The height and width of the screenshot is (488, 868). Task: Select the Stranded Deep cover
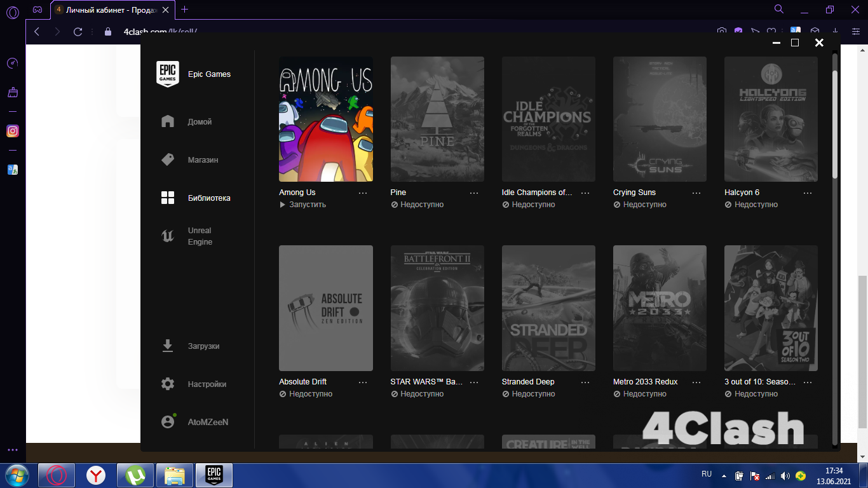(x=548, y=308)
